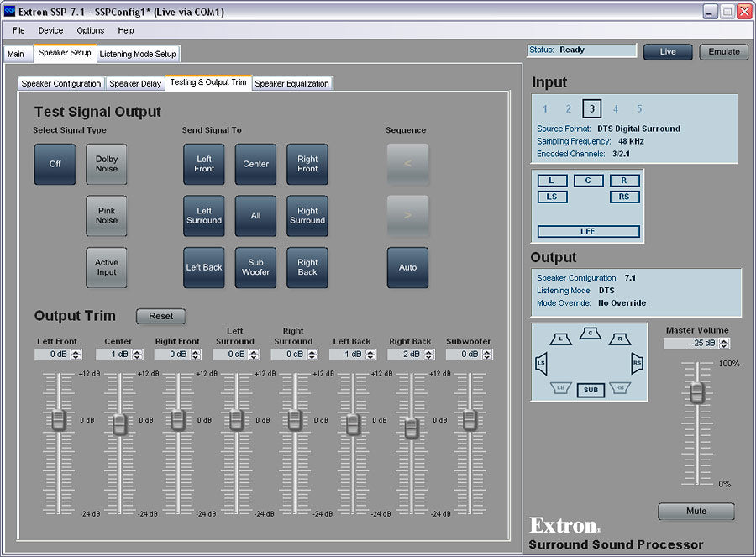The width and height of the screenshot is (756, 557).
Task: Click the LFE channel indicator
Action: [588, 231]
